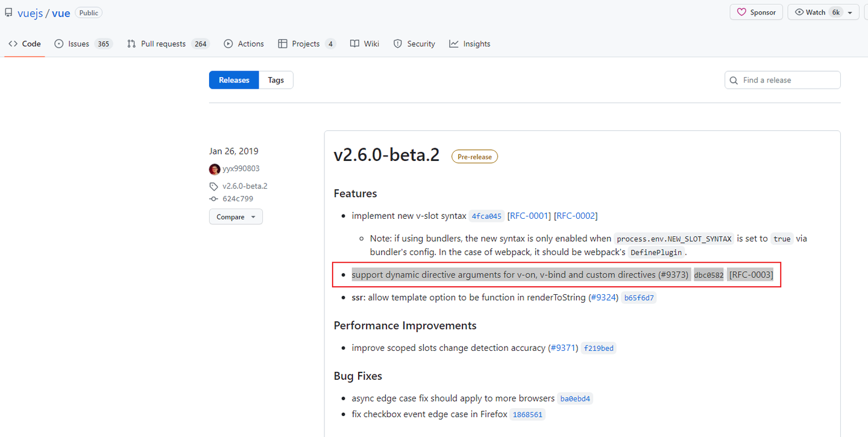The height and width of the screenshot is (437, 868).
Task: Open the RFC-0001 link
Action: click(529, 216)
